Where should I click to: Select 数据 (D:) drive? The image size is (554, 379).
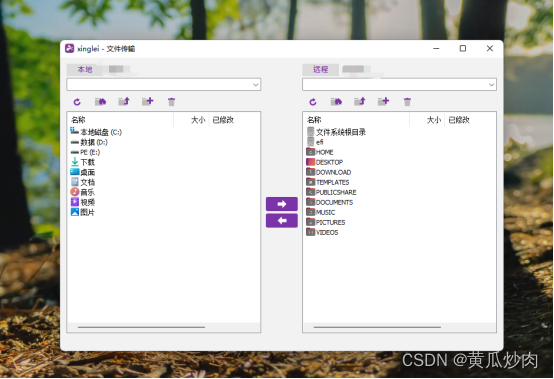click(x=89, y=142)
